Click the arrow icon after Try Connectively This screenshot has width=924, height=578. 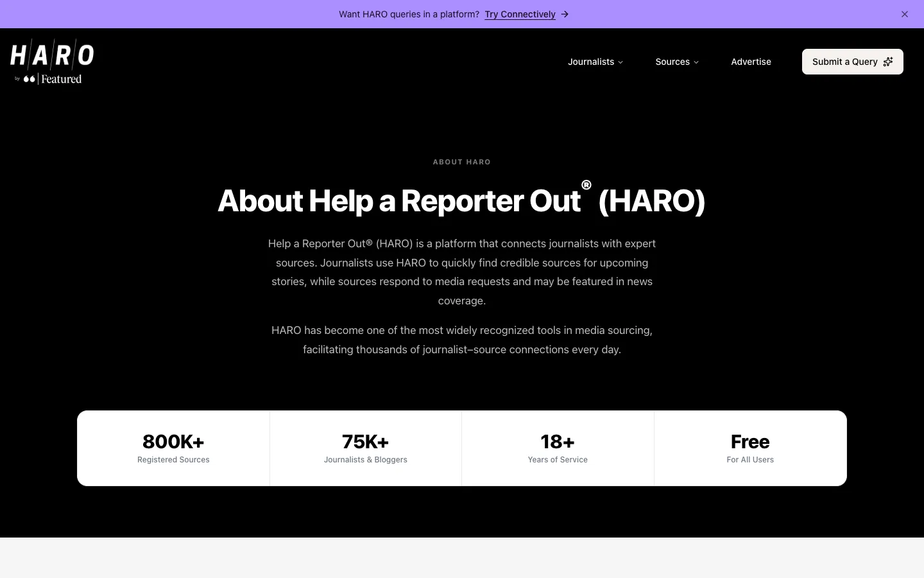click(x=565, y=14)
